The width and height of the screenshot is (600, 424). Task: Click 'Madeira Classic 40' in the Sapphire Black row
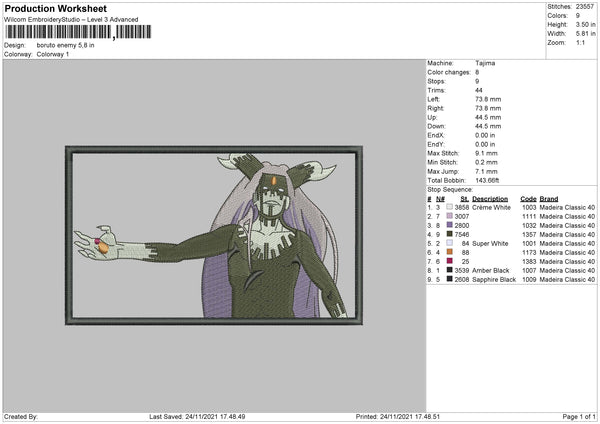[567, 279]
